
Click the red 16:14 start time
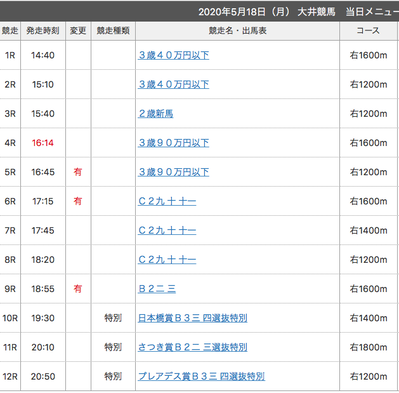point(43,143)
